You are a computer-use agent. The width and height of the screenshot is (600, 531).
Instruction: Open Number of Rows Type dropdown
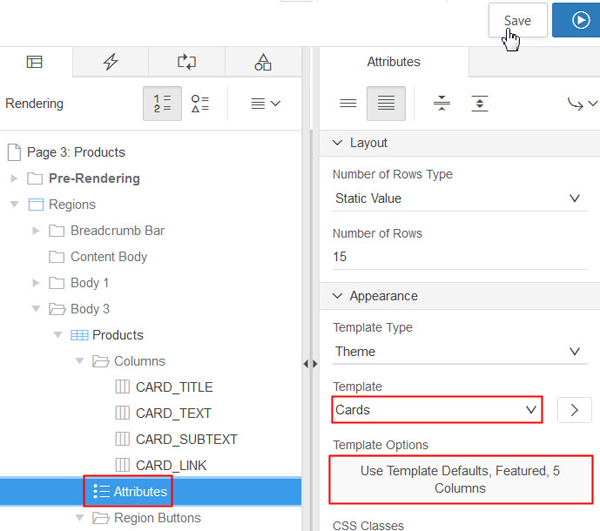point(458,198)
